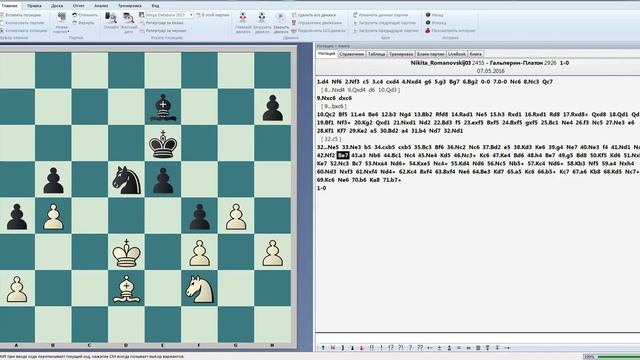Click the copy position button
The image size is (640, 360).
click(24, 31)
